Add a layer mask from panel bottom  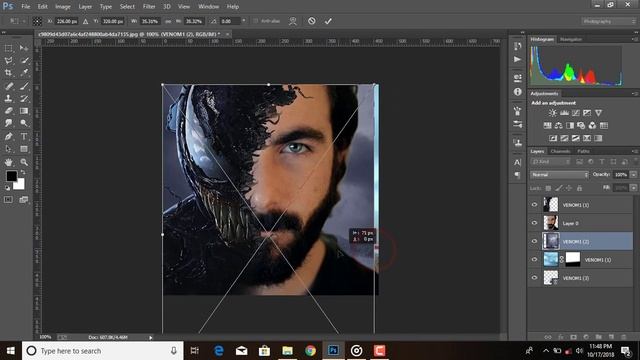coord(573,337)
